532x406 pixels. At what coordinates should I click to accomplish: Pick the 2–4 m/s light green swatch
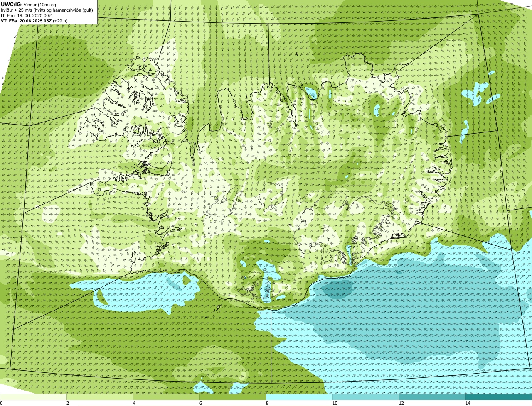(100, 397)
